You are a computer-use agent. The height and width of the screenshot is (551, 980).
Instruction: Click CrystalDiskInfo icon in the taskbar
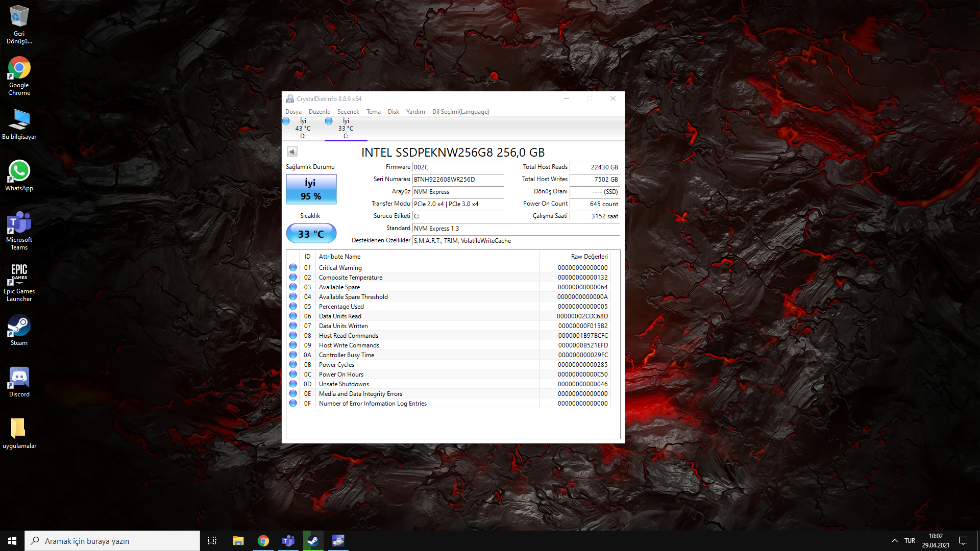338,541
